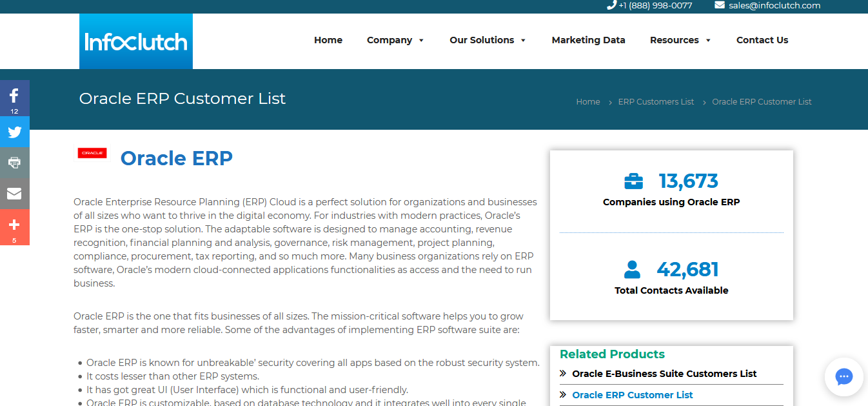Viewport: 868px width, 406px height.
Task: Click the sales@infoclutch.com email link
Action: point(774,5)
